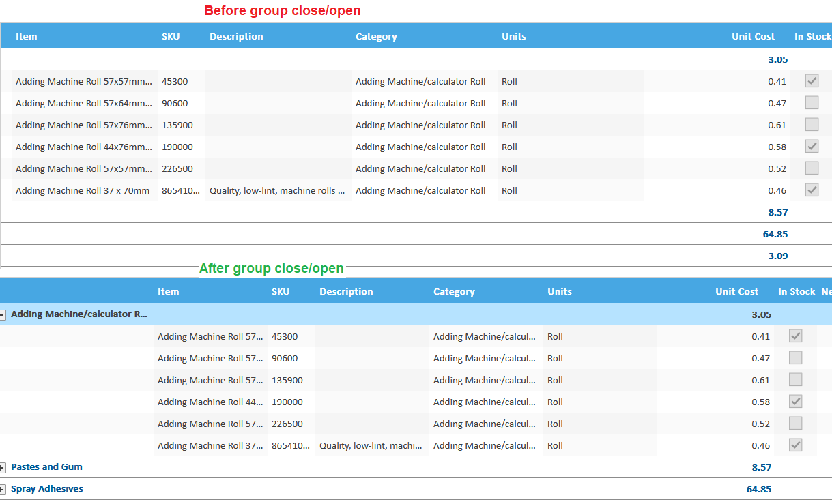The width and height of the screenshot is (832, 504).
Task: Sort by In Stock column in After grid
Action: tap(797, 292)
